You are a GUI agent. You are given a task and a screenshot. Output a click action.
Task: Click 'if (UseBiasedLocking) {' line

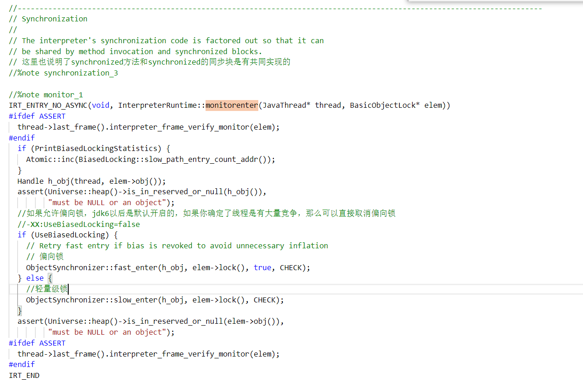click(x=67, y=235)
